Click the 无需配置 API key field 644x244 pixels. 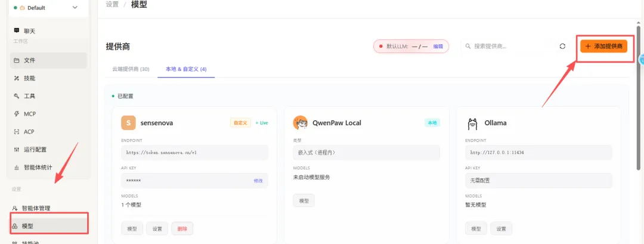pos(539,180)
